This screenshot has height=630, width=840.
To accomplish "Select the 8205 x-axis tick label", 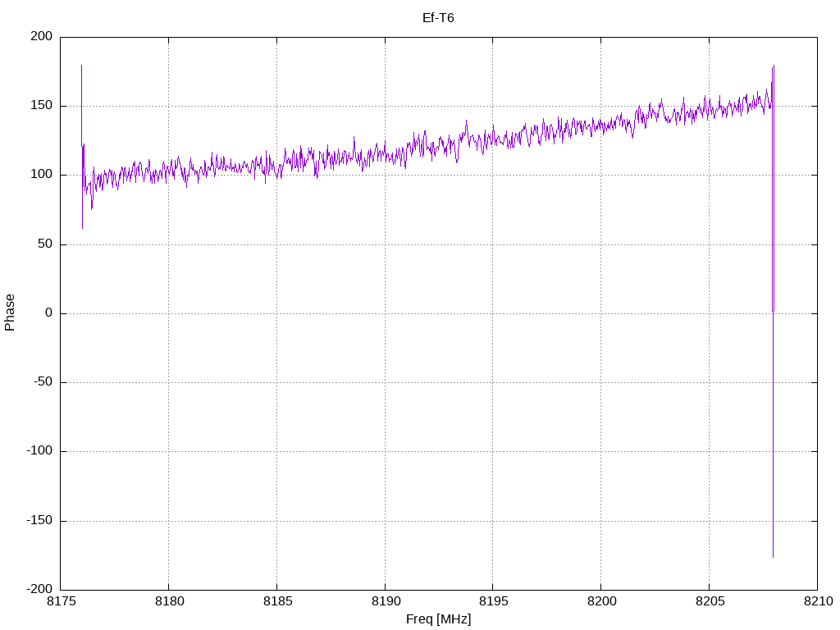I will [709, 601].
